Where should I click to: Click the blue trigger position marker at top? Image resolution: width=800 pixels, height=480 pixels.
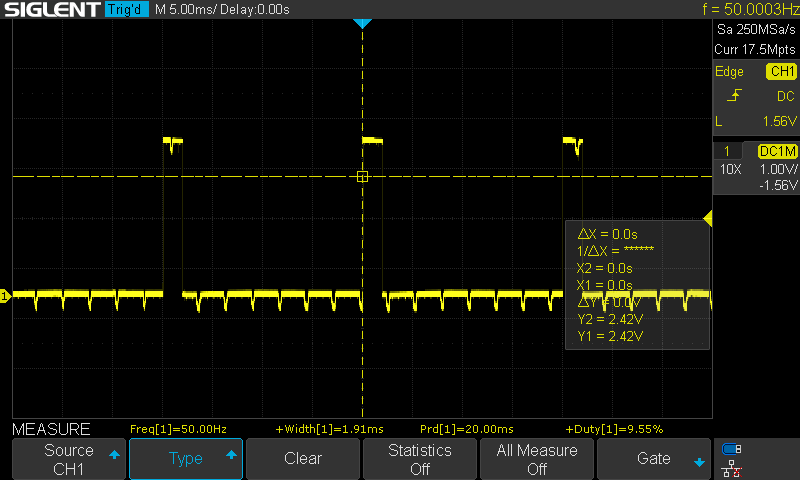(x=362, y=23)
